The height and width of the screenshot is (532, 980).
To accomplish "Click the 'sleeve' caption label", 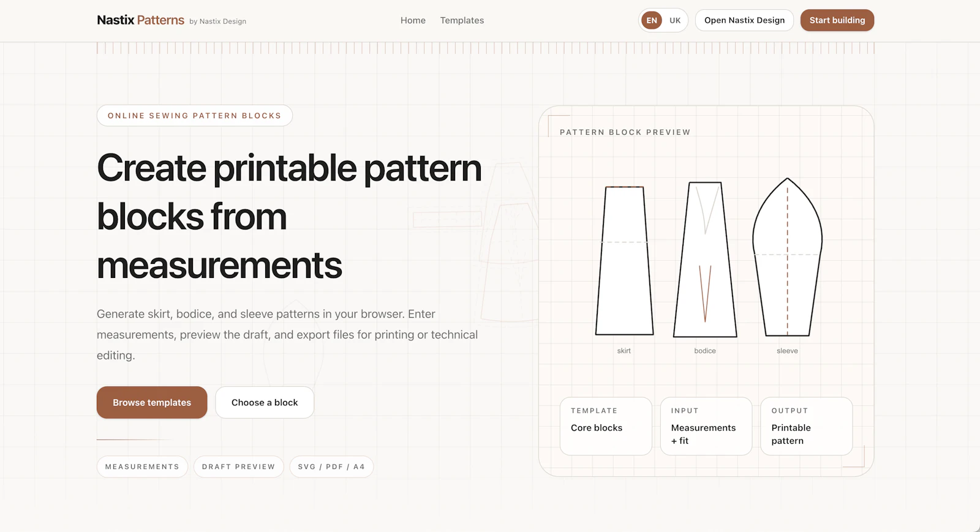I will pos(787,351).
